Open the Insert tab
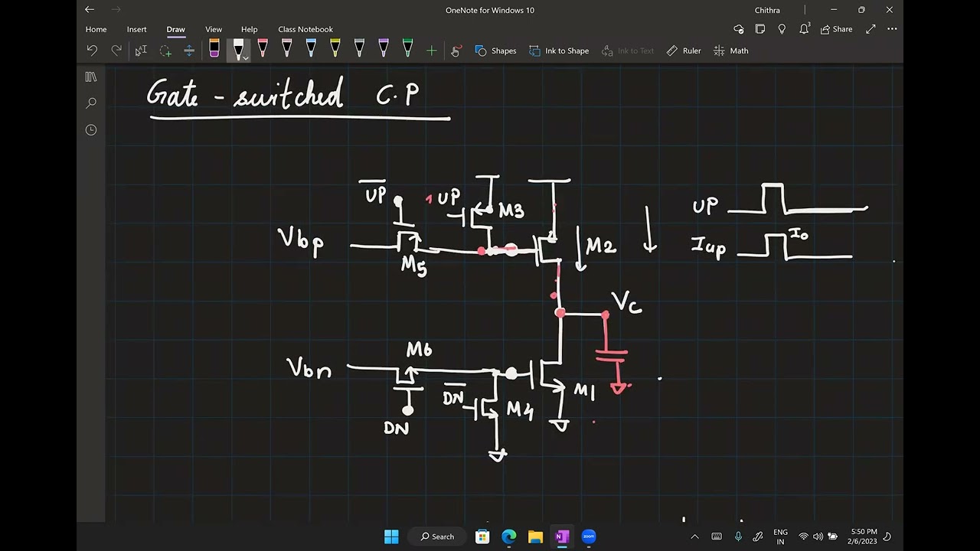 click(137, 29)
